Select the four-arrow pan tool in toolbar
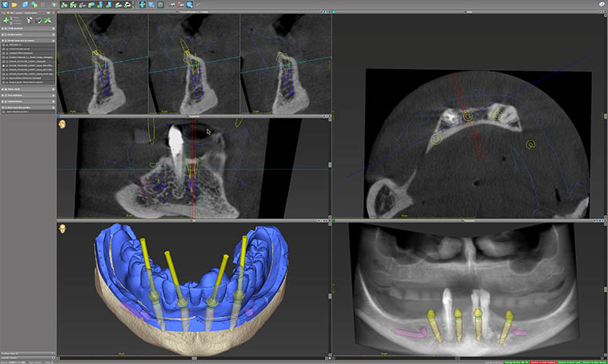 pyautogui.click(x=143, y=5)
